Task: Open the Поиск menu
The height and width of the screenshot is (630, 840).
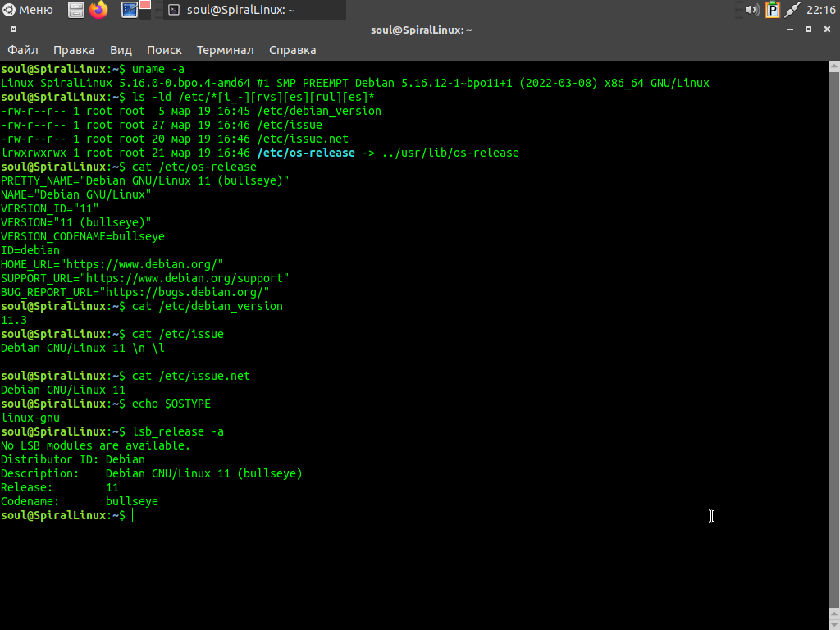Action: pos(164,50)
